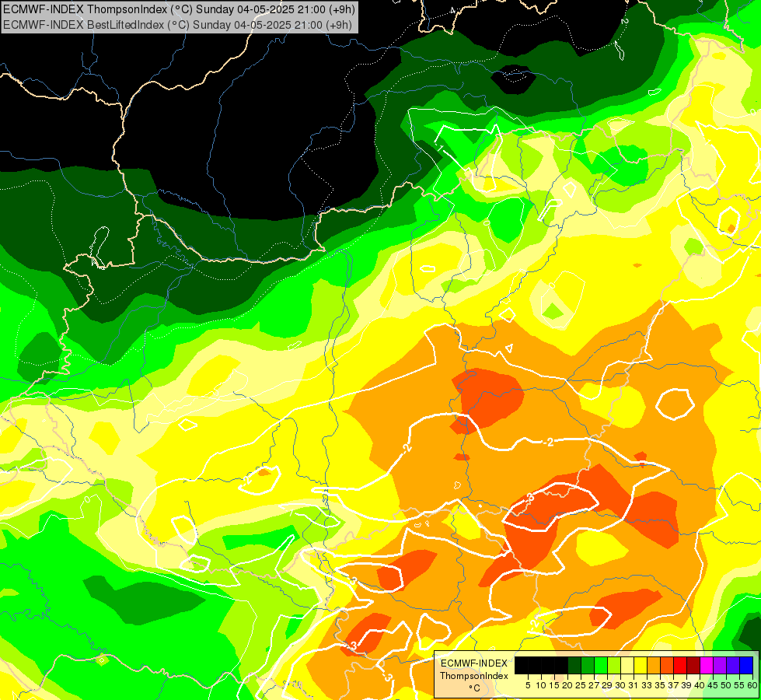The height and width of the screenshot is (700, 761).
Task: Pick the magenta 40–45 legend swatch
Action: click(707, 665)
